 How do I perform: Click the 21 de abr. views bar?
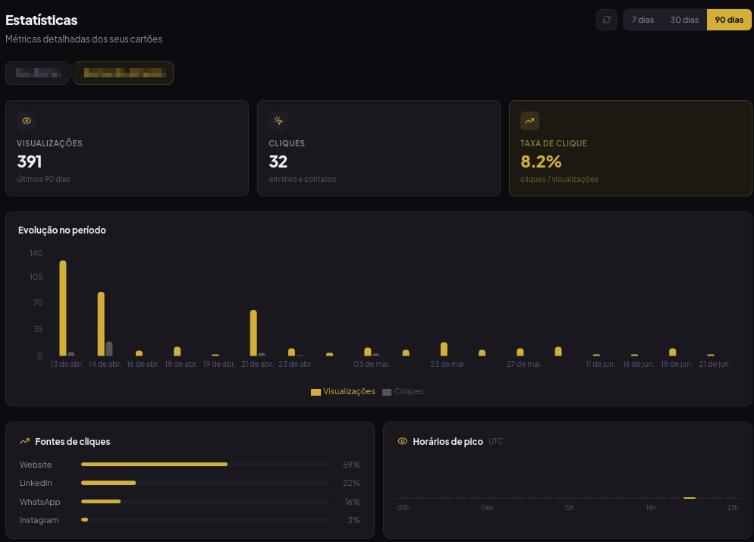(253, 333)
